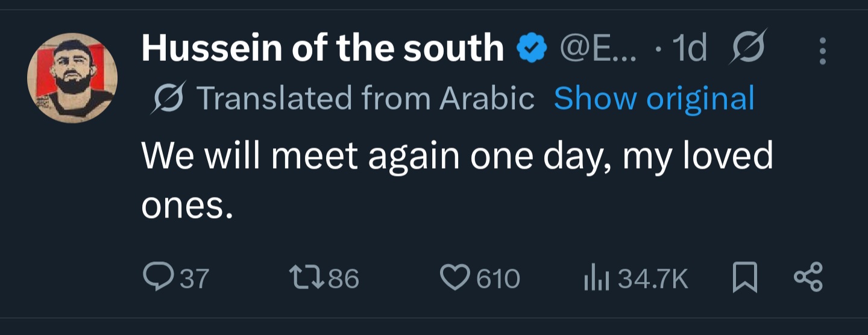This screenshot has width=868, height=335.
Task: Click the Grok icon beside Translated from Arabic
Action: point(167,98)
